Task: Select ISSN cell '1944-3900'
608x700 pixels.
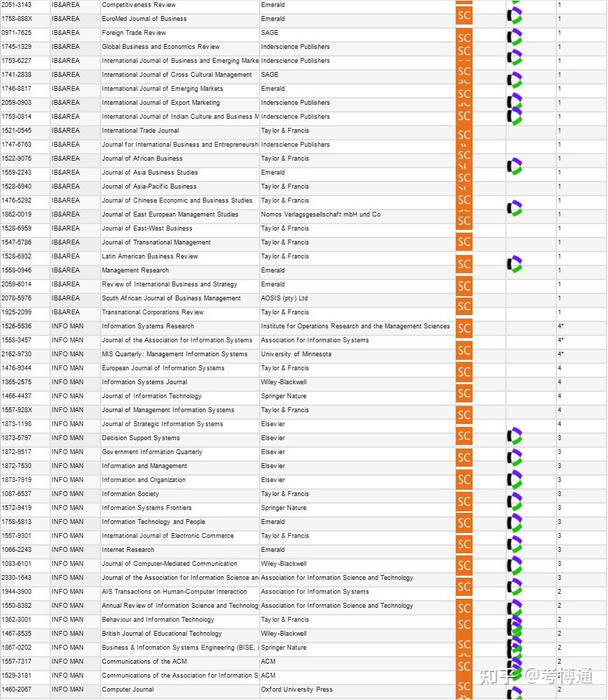Action: click(17, 592)
